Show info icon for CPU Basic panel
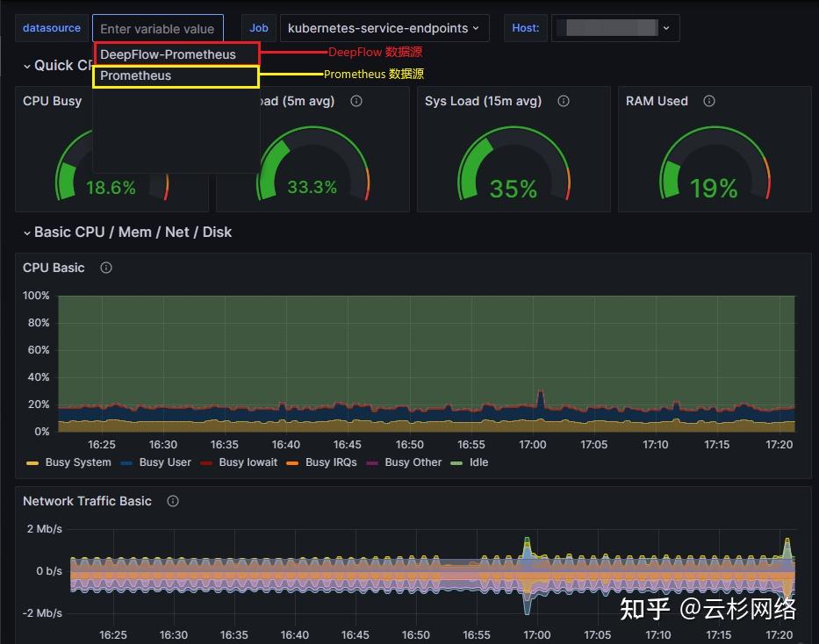Viewport: 819px width, 644px height. (x=106, y=268)
